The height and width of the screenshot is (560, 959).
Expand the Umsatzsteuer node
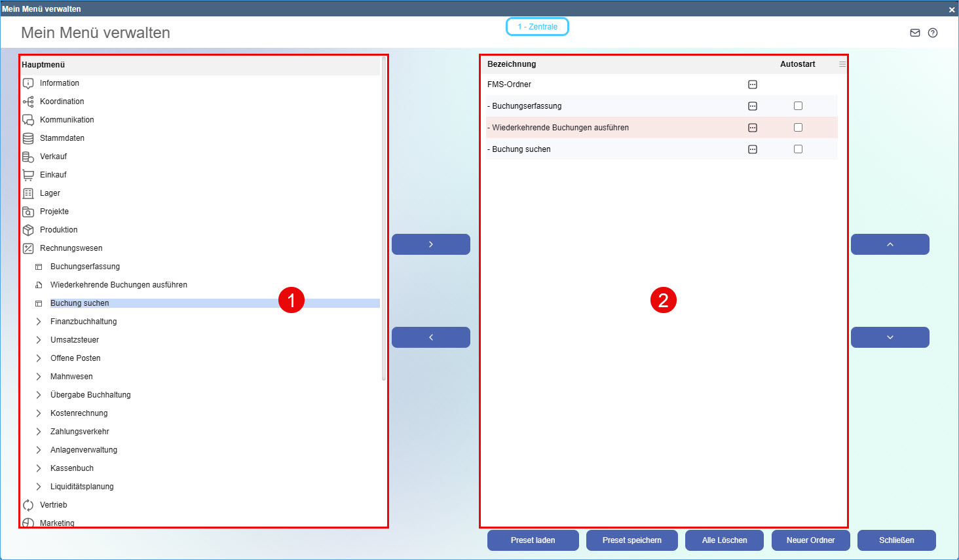pyautogui.click(x=39, y=340)
